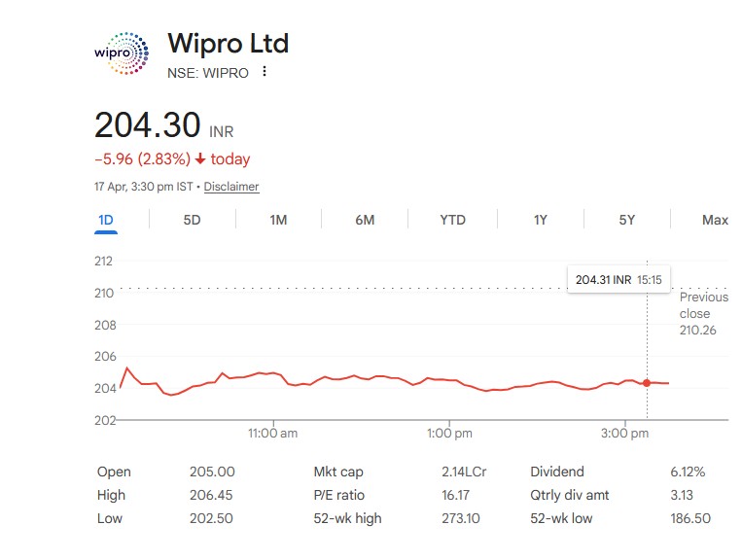Click the Dividend label

point(557,472)
